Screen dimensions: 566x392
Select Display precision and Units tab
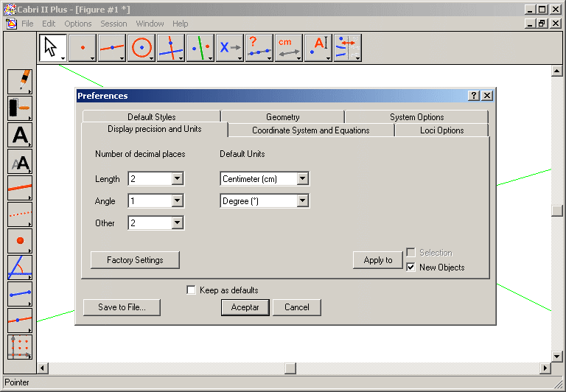coord(155,129)
